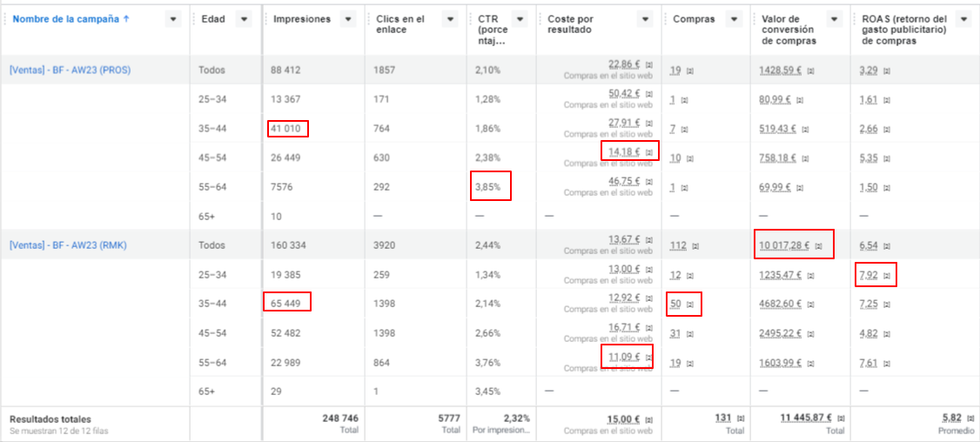Open the Clics en el enlace dropdown
The height and width of the screenshot is (442, 980).
[x=450, y=19]
